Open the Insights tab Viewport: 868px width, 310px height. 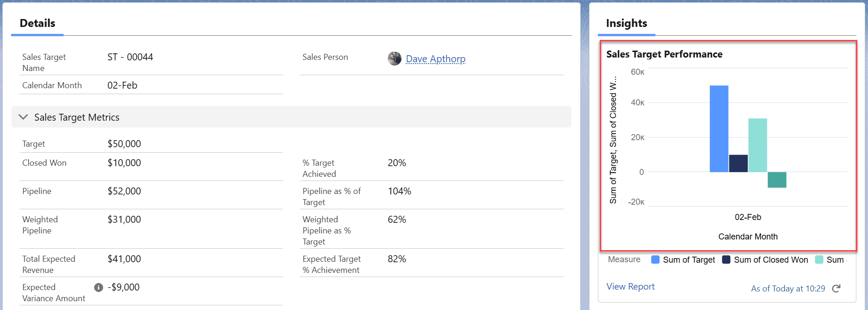626,23
